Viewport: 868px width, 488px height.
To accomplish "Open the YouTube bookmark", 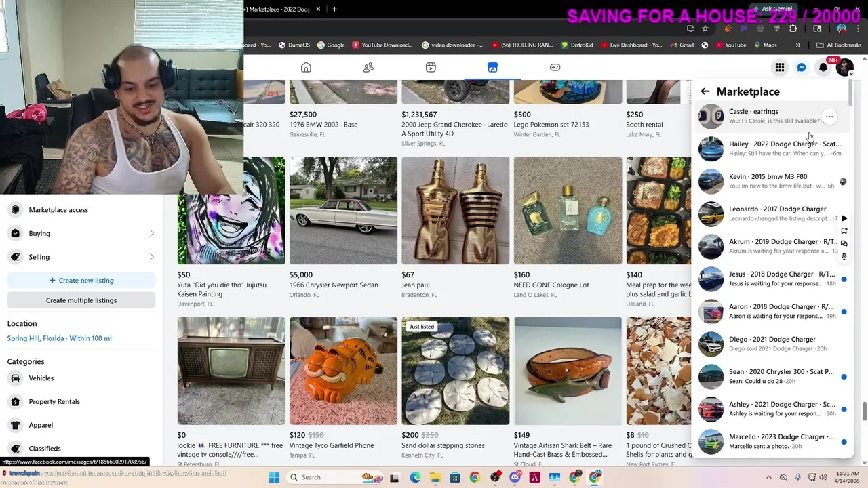I will pyautogui.click(x=730, y=45).
